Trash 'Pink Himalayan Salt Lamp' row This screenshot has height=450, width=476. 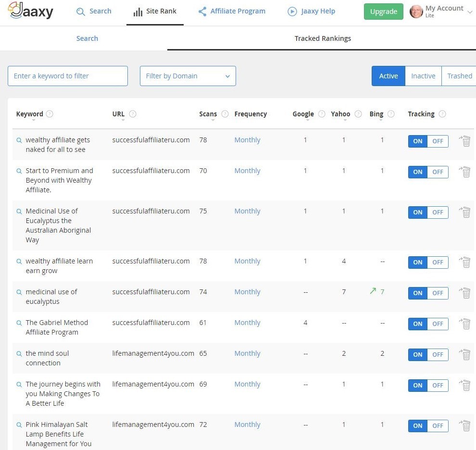click(465, 425)
